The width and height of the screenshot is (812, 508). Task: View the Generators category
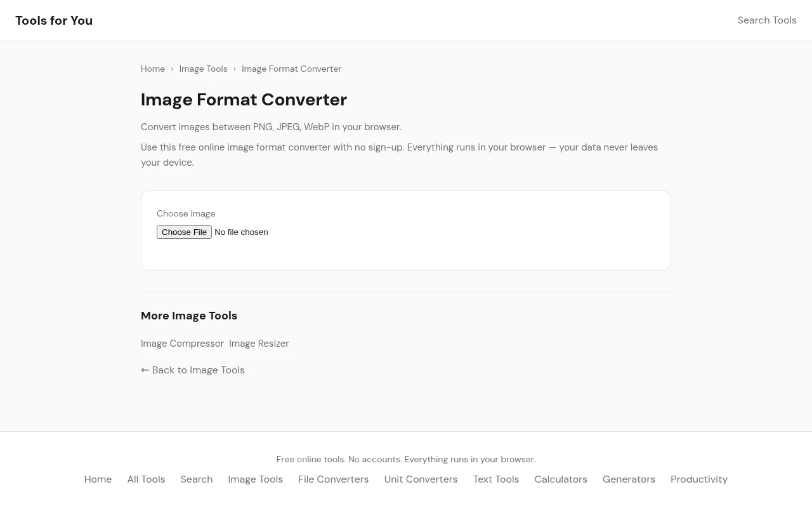629,479
